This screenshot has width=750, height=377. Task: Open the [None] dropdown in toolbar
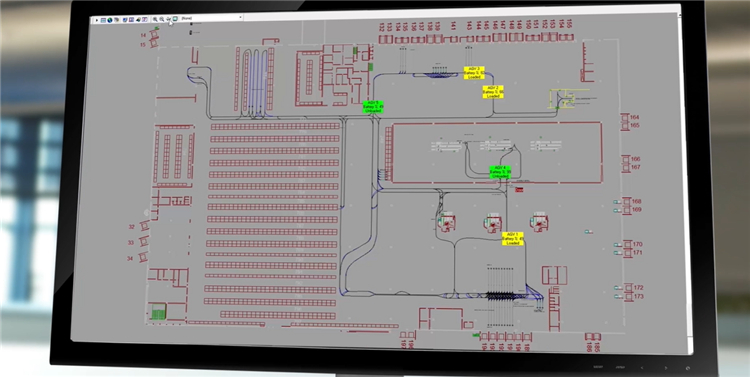point(211,18)
